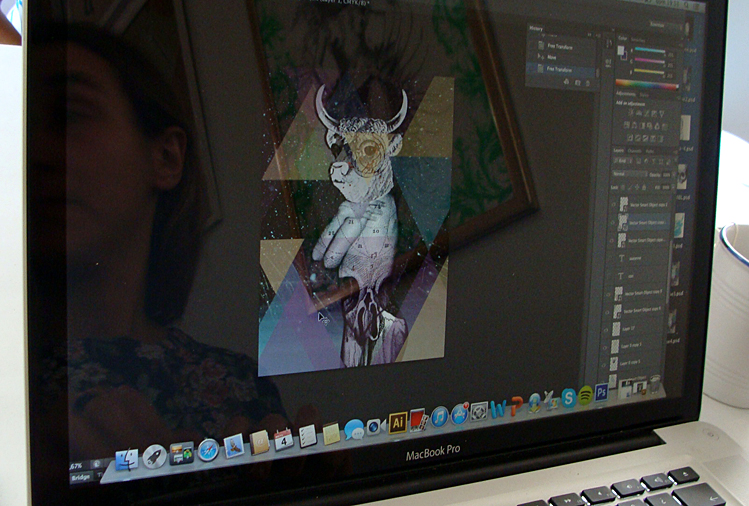The height and width of the screenshot is (506, 749).
Task: Create new document from current state icon
Action: click(x=567, y=82)
